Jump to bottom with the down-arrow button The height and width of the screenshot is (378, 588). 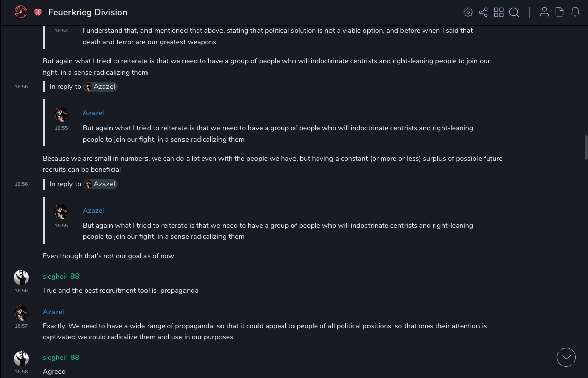(x=566, y=357)
